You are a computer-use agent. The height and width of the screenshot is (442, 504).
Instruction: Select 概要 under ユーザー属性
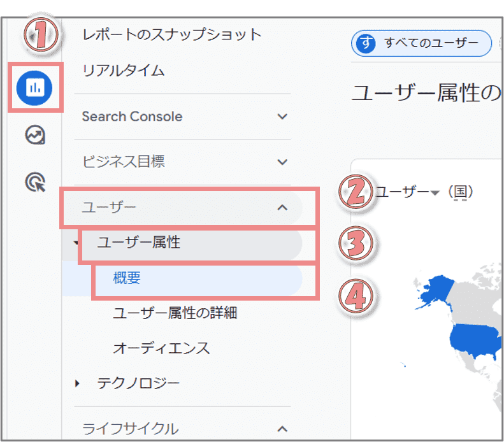(x=127, y=279)
